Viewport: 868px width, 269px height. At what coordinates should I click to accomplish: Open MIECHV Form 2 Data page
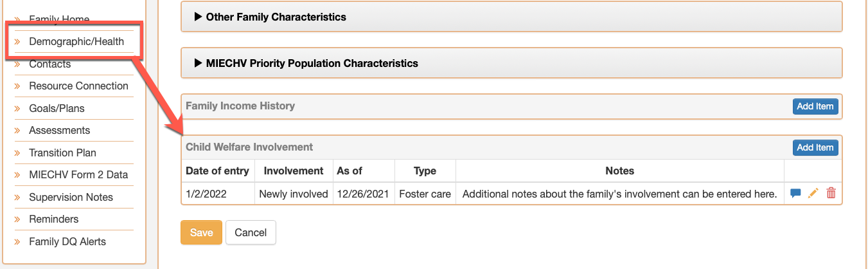click(78, 174)
